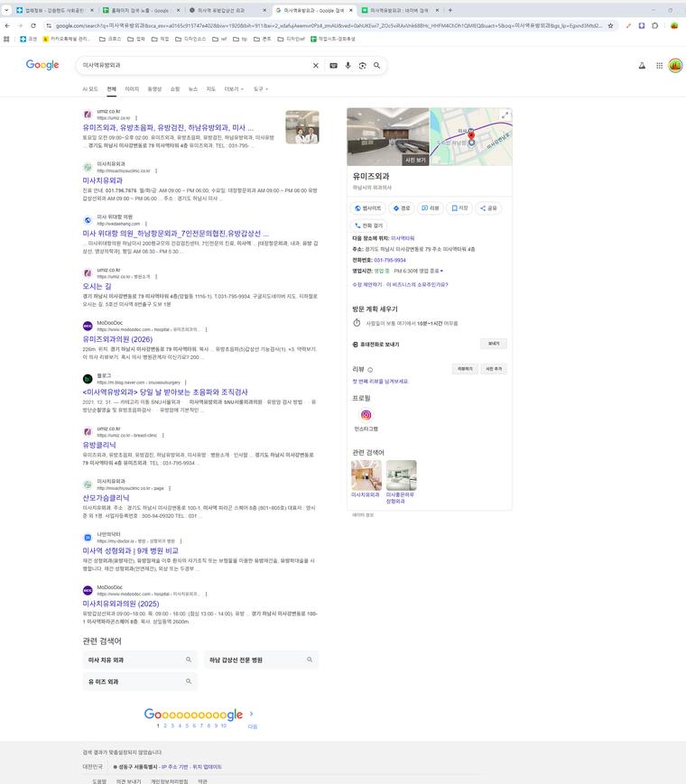The height and width of the screenshot is (784, 686).
Task: Click the 경로 directions button
Action: click(402, 208)
